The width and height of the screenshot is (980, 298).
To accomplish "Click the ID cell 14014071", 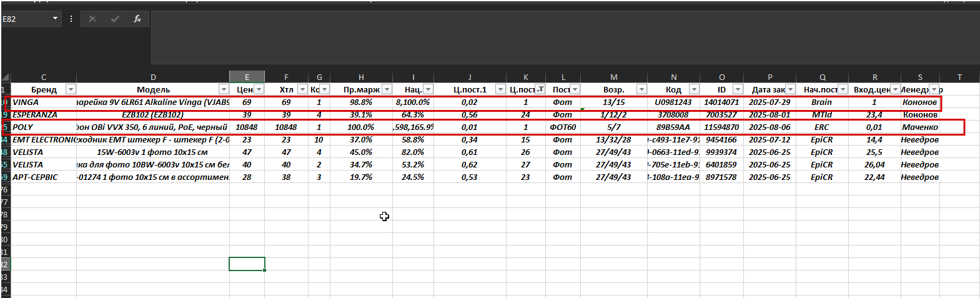I will (721, 102).
